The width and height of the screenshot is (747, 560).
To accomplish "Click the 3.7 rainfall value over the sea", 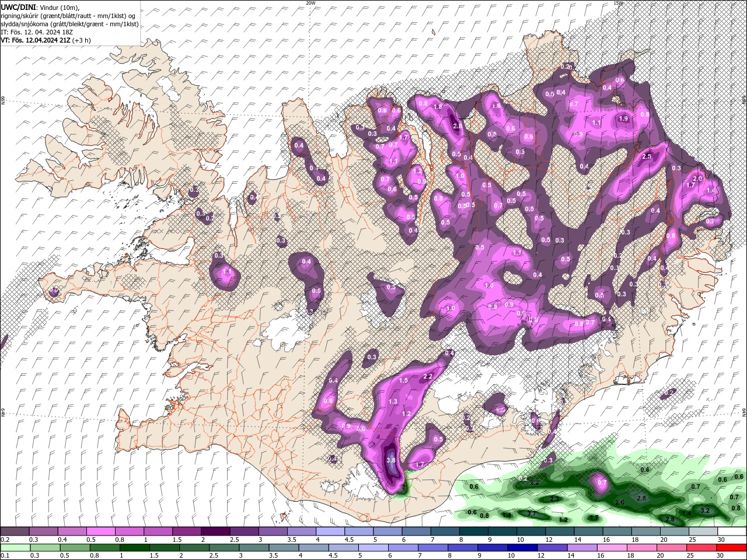I will coord(532,514).
